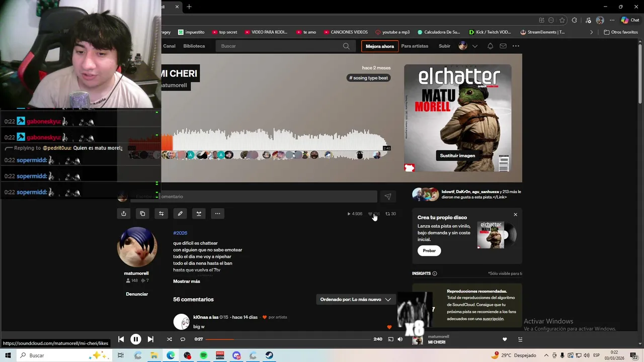Open the browser settings and more menu

(612, 20)
